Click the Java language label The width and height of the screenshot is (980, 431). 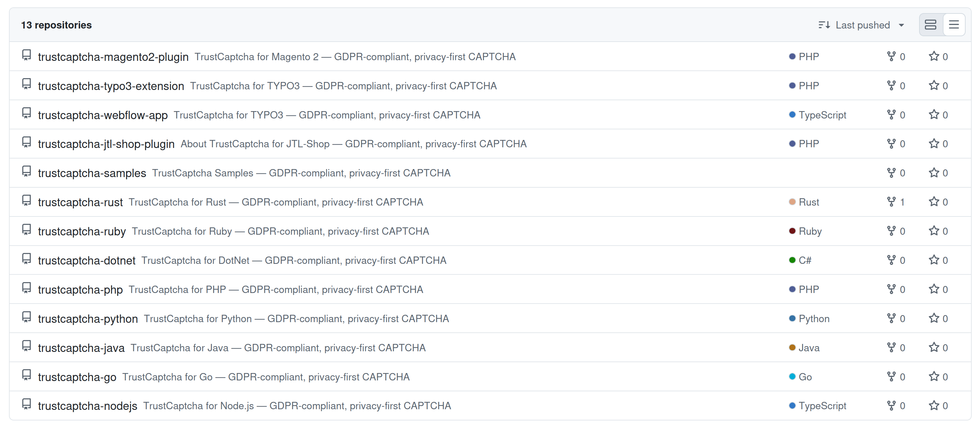pyautogui.click(x=809, y=348)
